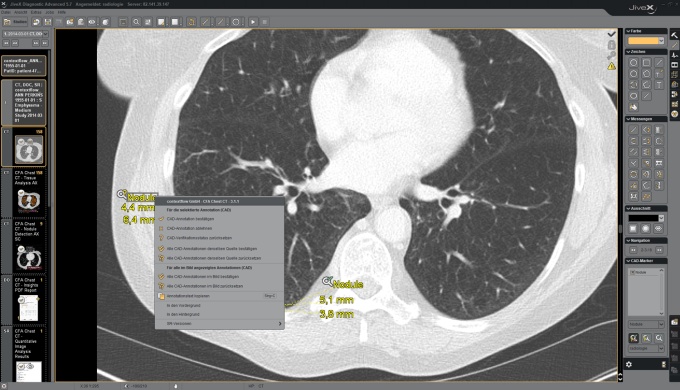This screenshot has width=680, height=390.
Task: Select the magnifier zoom tool in toolbar
Action: pos(136,22)
